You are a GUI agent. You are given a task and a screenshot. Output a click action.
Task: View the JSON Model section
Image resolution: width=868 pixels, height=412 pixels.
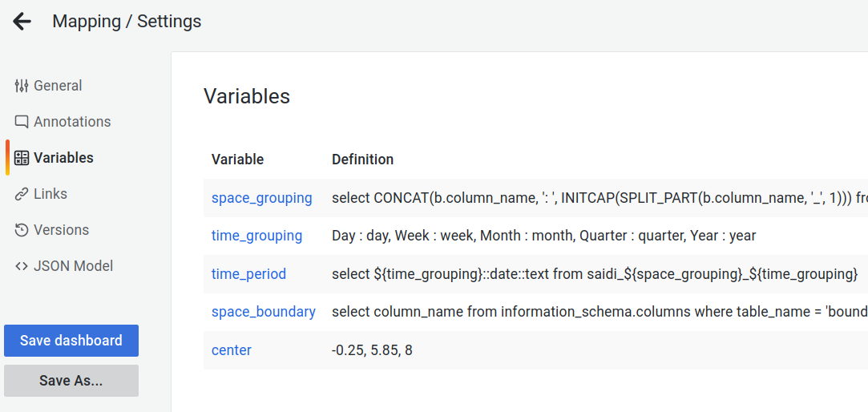(x=73, y=266)
